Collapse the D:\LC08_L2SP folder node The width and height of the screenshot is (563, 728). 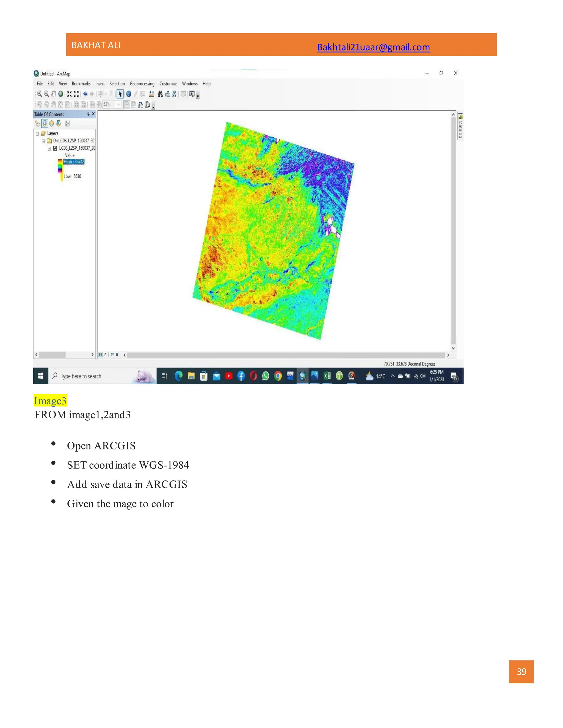(x=43, y=141)
